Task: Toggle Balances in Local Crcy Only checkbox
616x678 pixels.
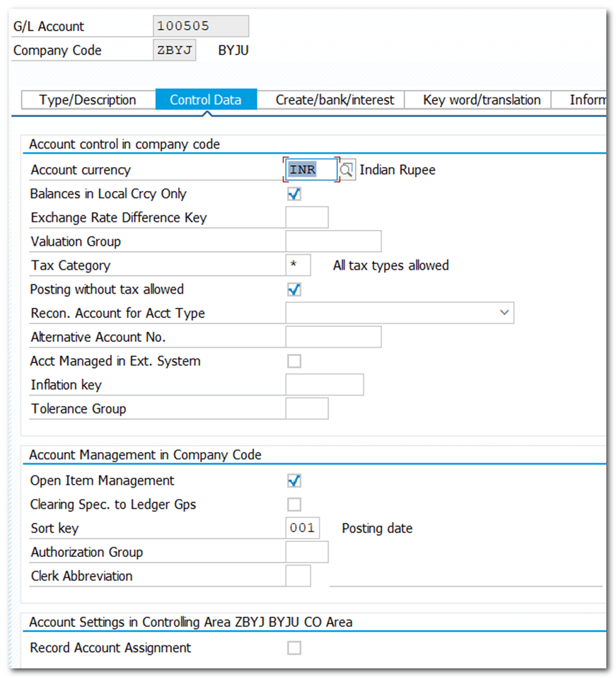Action: 294,194
